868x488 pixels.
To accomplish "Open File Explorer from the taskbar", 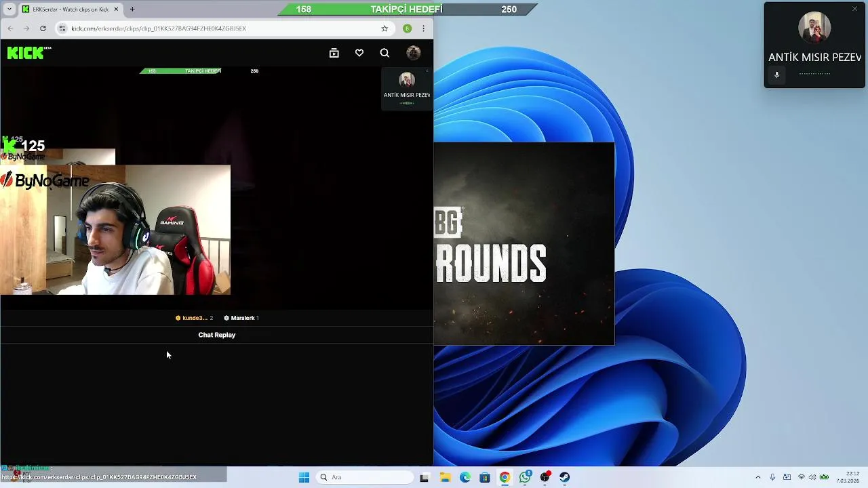I will pos(445,477).
